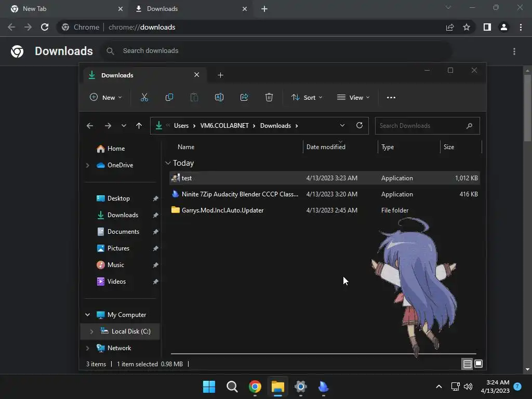Expand Local Disk (C:) node
The image size is (532, 399).
91,331
